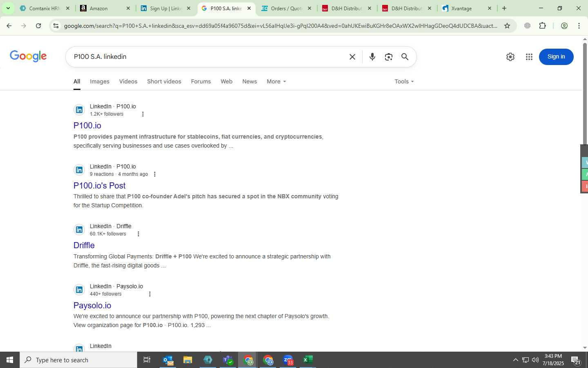Open options for P100.io's Post result
The height and width of the screenshot is (368, 588).
pos(154,174)
